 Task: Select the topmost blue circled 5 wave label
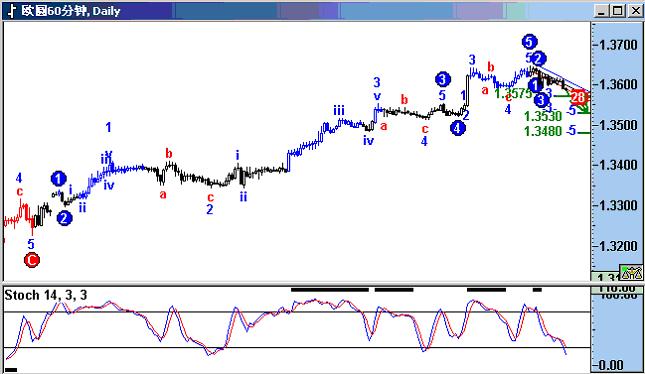(529, 42)
